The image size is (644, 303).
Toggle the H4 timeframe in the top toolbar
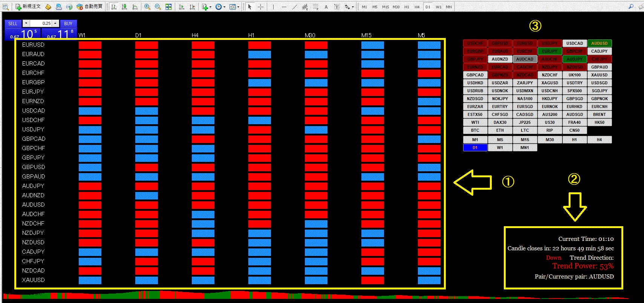pyautogui.click(x=417, y=7)
